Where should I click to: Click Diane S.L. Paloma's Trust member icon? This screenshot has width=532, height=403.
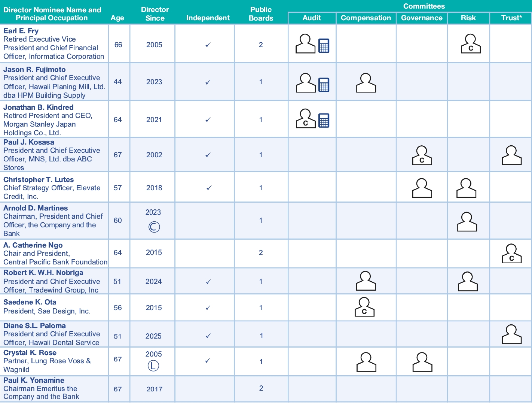[511, 334]
